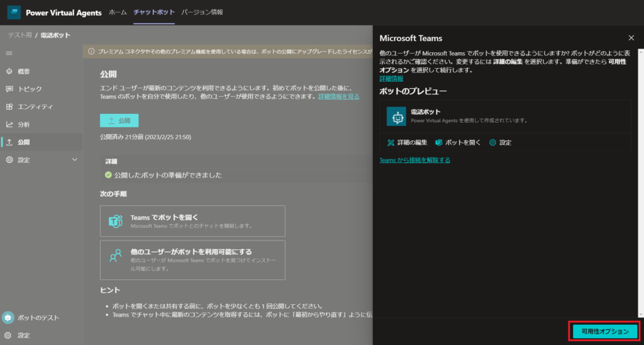Screen dimensions: 644x345
Task: Click the トピック chat bubble icon
Action: pyautogui.click(x=9, y=89)
